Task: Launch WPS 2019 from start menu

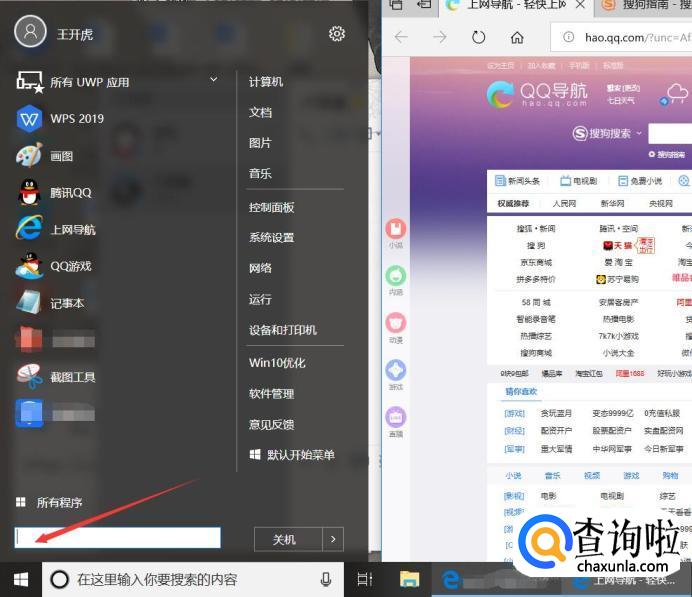Action: [60, 119]
